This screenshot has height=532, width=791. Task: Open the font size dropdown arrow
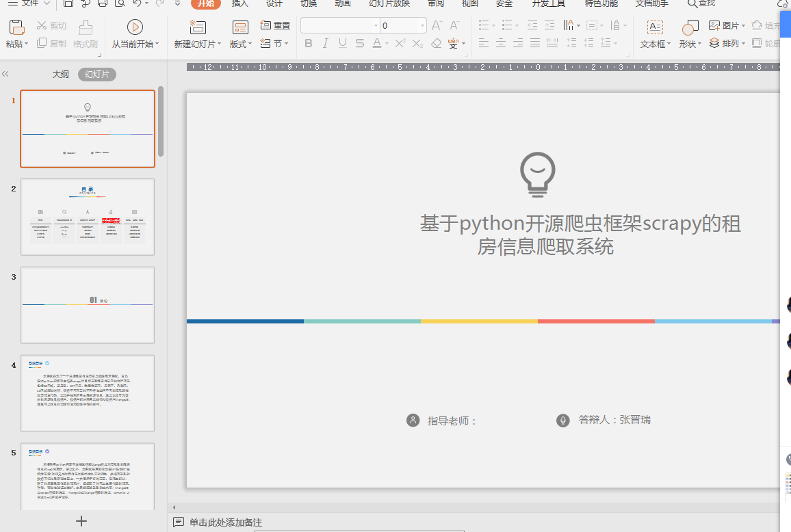coord(422,26)
